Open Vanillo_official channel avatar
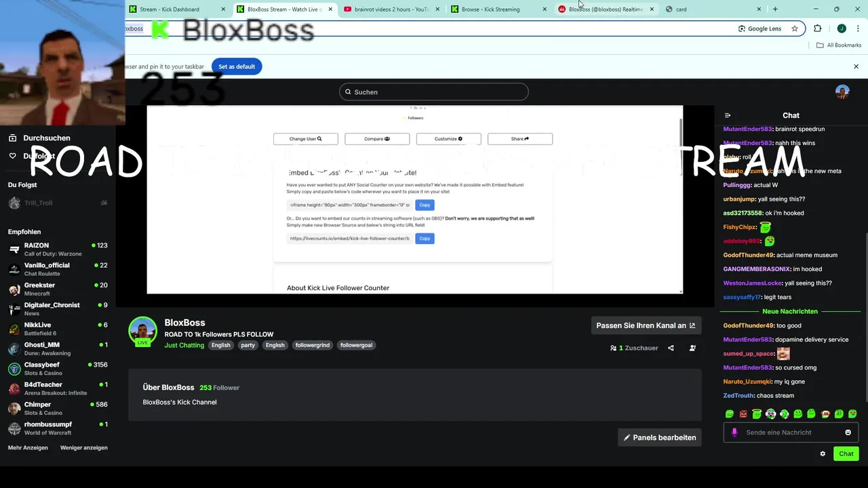The width and height of the screenshot is (868, 488). coord(14,269)
